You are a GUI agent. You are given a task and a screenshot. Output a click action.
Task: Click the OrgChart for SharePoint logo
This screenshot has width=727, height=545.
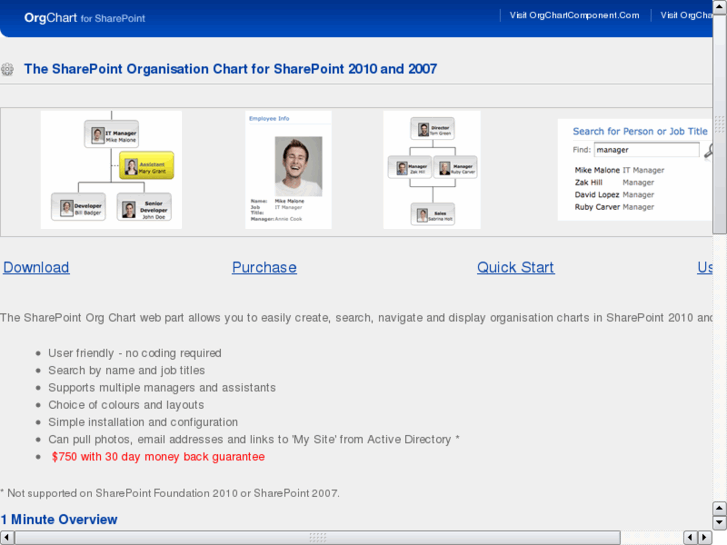click(84, 18)
